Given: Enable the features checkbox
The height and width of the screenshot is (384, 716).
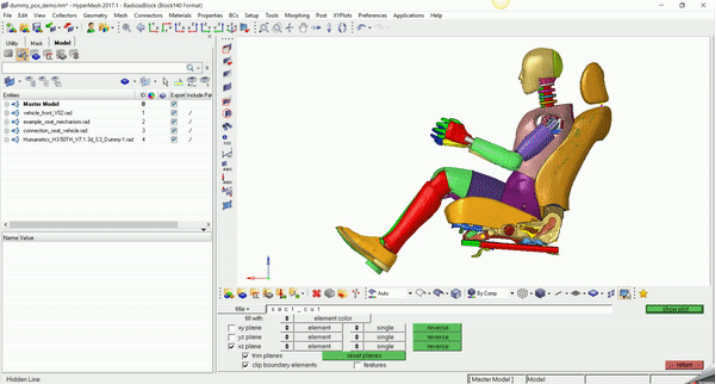Looking at the screenshot, I should tap(358, 365).
